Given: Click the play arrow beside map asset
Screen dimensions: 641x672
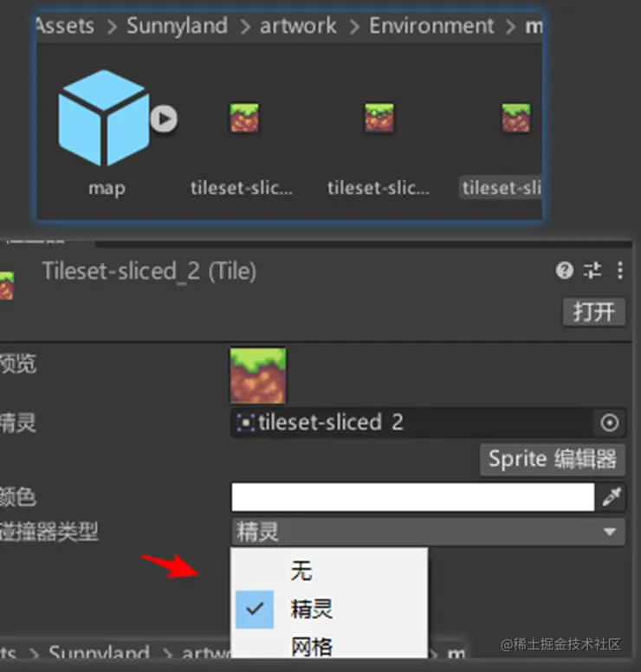Looking at the screenshot, I should click(164, 119).
